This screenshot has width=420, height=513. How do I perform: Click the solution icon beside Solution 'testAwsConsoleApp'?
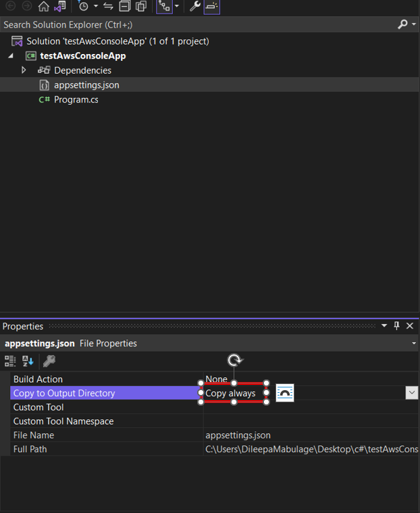[17, 41]
